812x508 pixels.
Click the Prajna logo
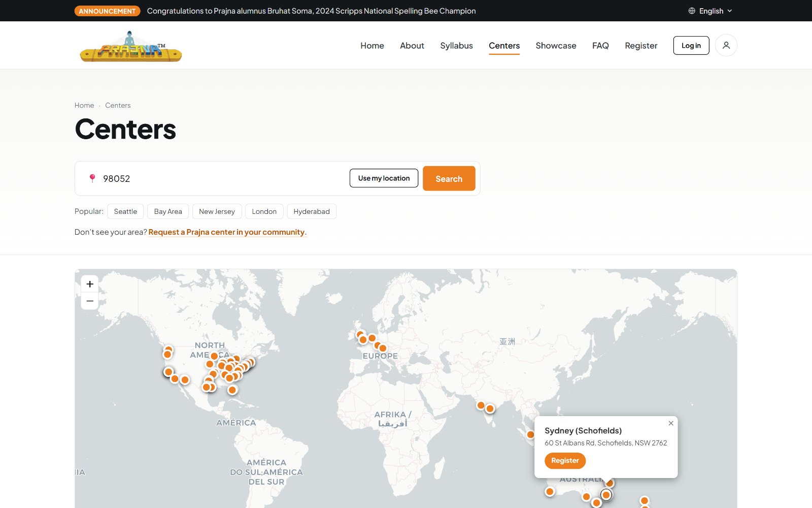(130, 46)
